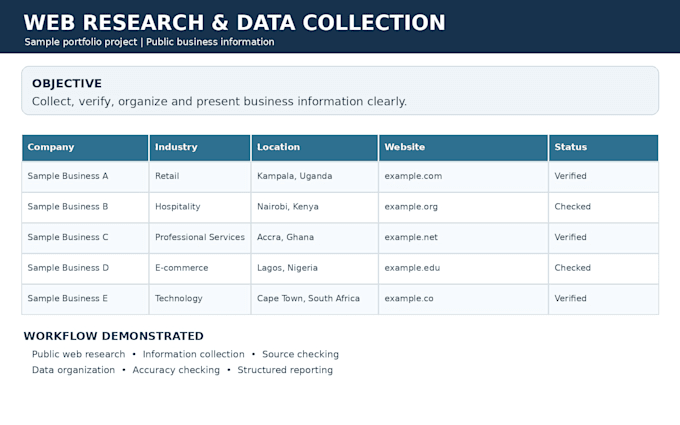
Task: Click the 'example.net' website cell
Action: [463, 238]
